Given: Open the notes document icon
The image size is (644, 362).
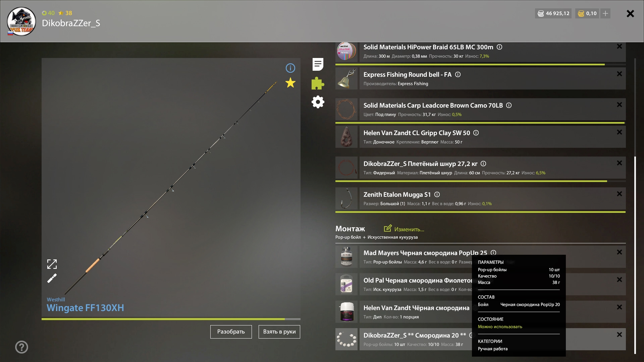Looking at the screenshot, I should [x=318, y=64].
